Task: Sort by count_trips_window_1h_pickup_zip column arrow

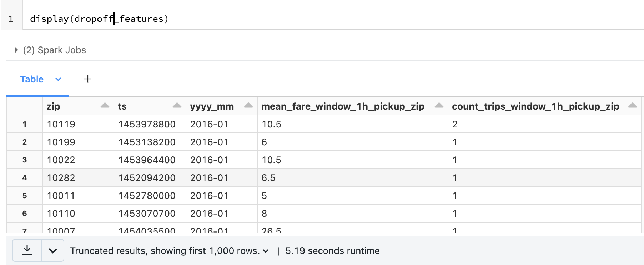Action: tap(632, 105)
